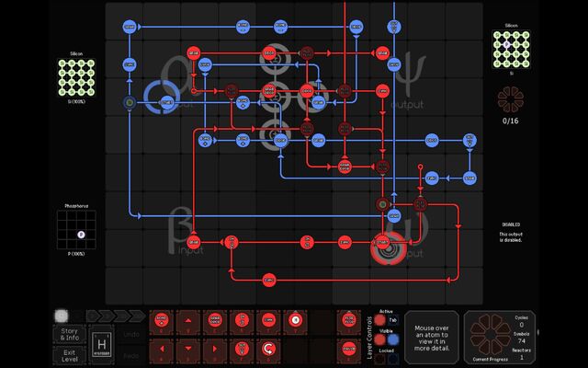Viewport: 588px width, 368px height.
Task: Click the blue instruction at grid's top-left corner
Action: click(x=130, y=27)
